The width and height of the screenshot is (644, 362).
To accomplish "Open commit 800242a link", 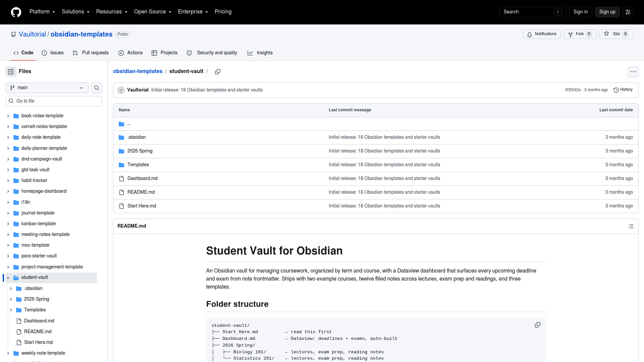I will pos(573,90).
